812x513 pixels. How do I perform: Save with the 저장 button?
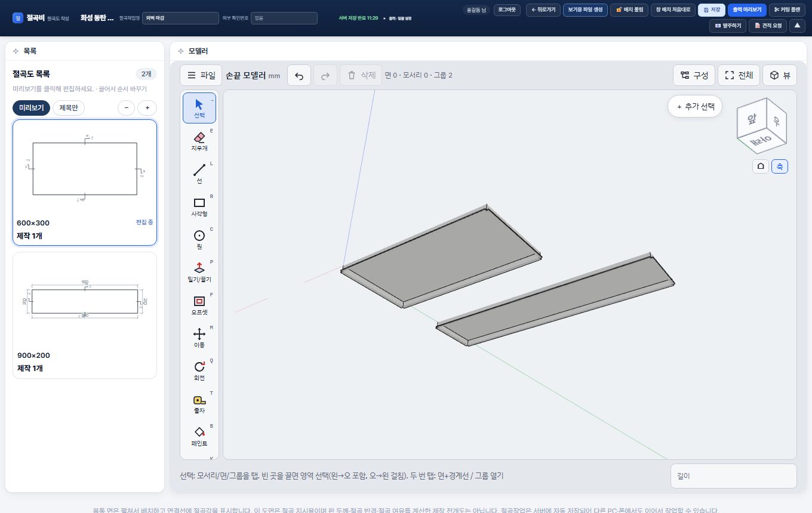tap(712, 10)
